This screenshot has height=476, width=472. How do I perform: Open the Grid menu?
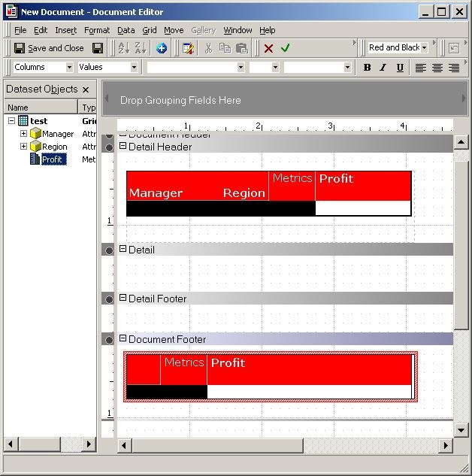(x=150, y=30)
